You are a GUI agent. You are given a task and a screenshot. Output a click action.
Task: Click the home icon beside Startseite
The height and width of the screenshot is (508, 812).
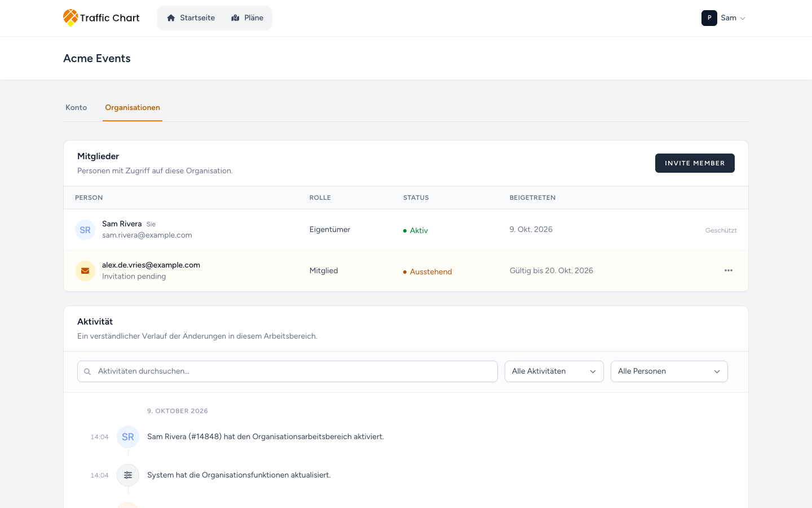171,18
